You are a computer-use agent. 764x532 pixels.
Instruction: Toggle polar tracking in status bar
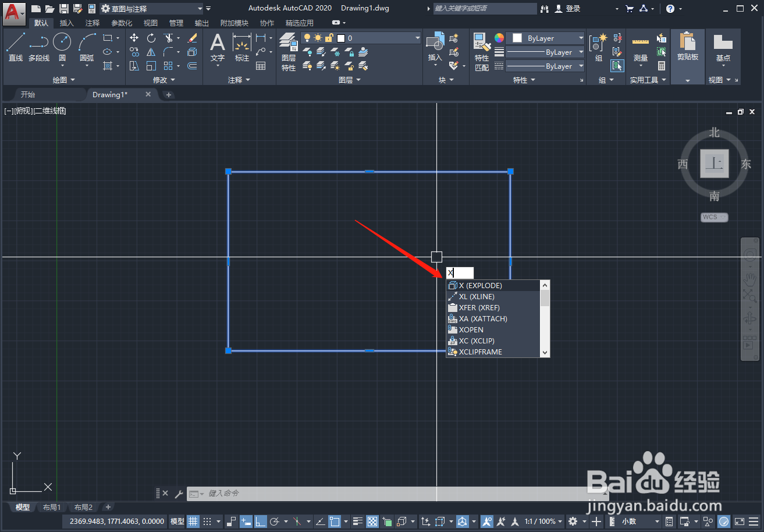[x=275, y=522]
